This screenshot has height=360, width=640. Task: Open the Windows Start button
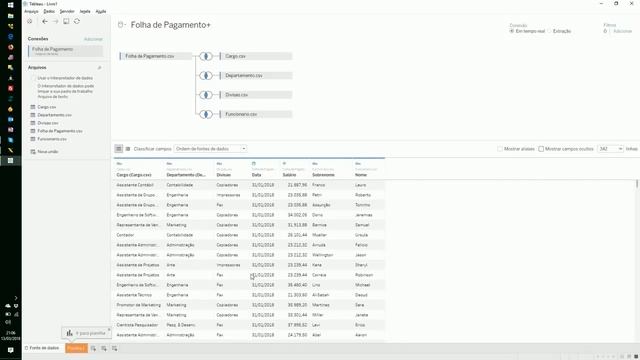[11, 5]
